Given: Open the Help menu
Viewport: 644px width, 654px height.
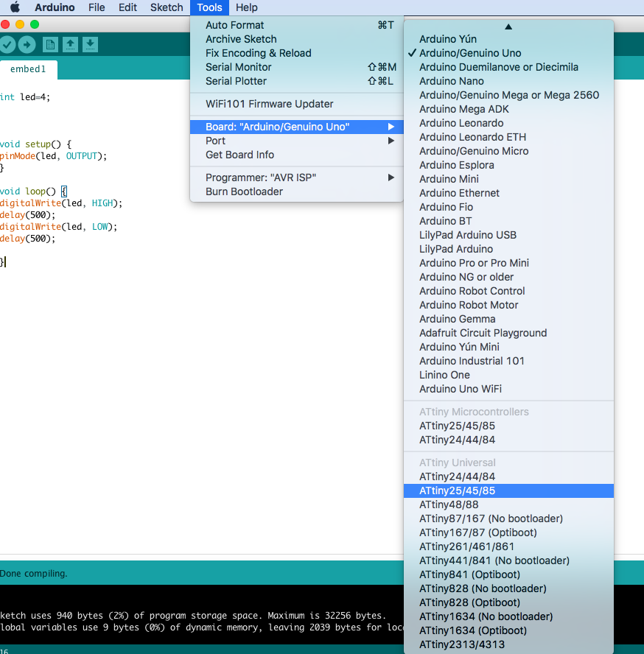Looking at the screenshot, I should pos(247,7).
